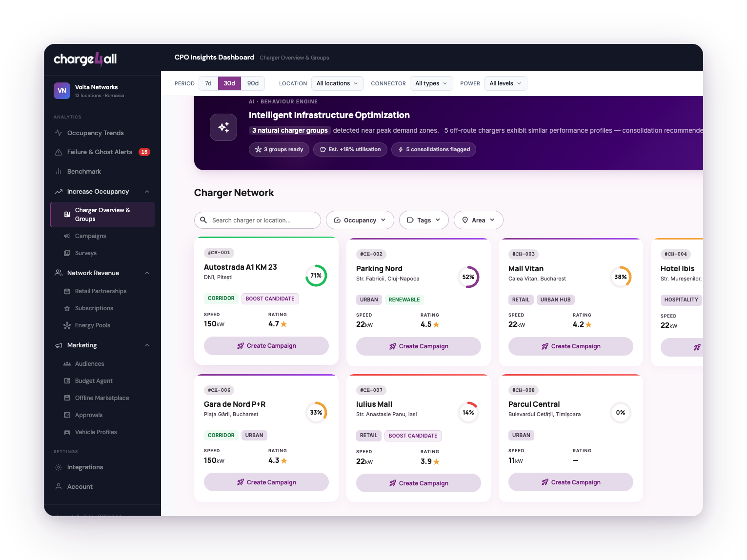
Task: Click the 52% occupancy ring on Parking Nord
Action: pyautogui.click(x=468, y=277)
